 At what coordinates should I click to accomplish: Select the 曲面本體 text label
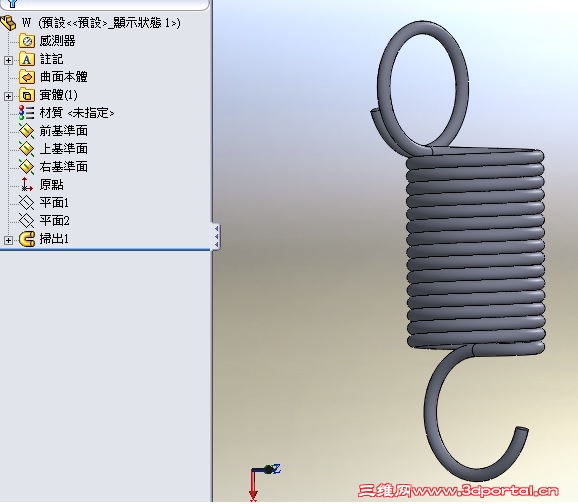(x=64, y=77)
